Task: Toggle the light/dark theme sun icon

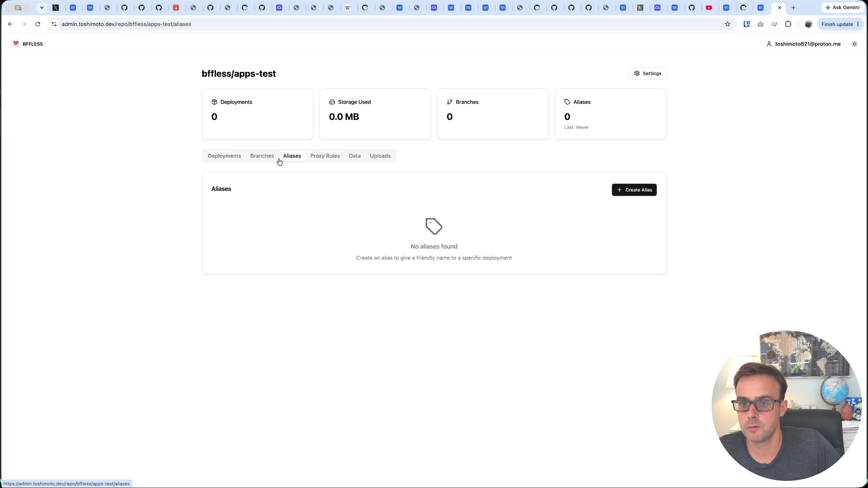Action: click(x=854, y=44)
